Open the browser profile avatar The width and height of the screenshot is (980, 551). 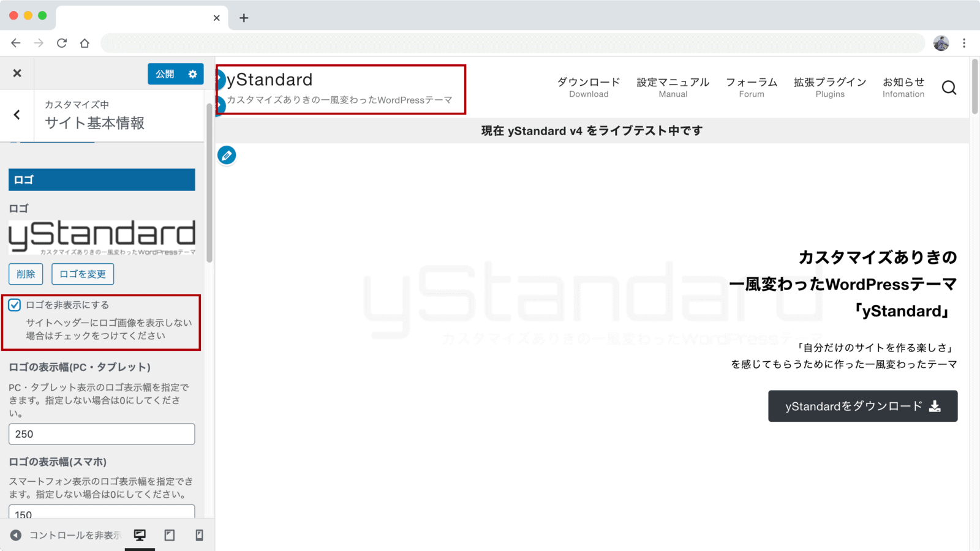[941, 43]
